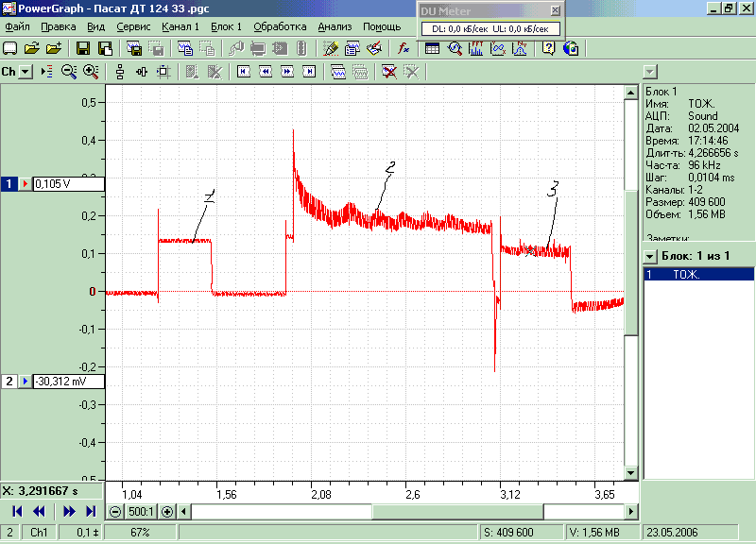
Task: Select block row 'ТОЖ.' in list
Action: (x=698, y=275)
